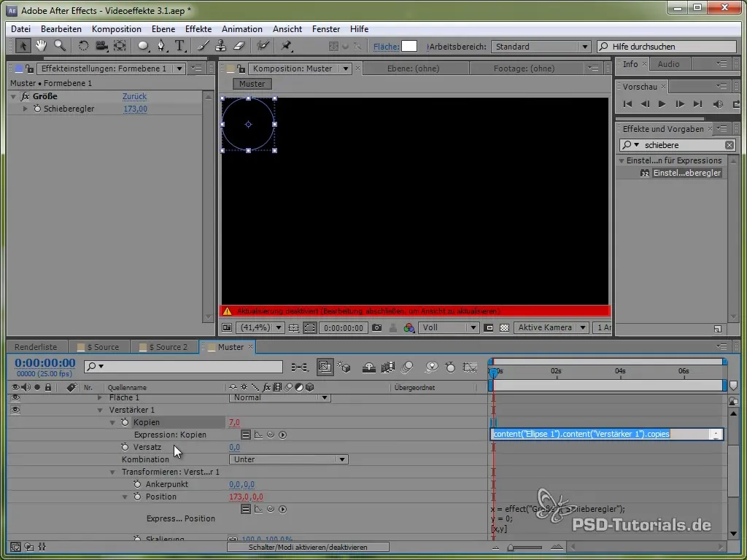Viewport: 747px width, 560px height.
Task: Click the expression pick whip for Kopien
Action: coord(271,435)
